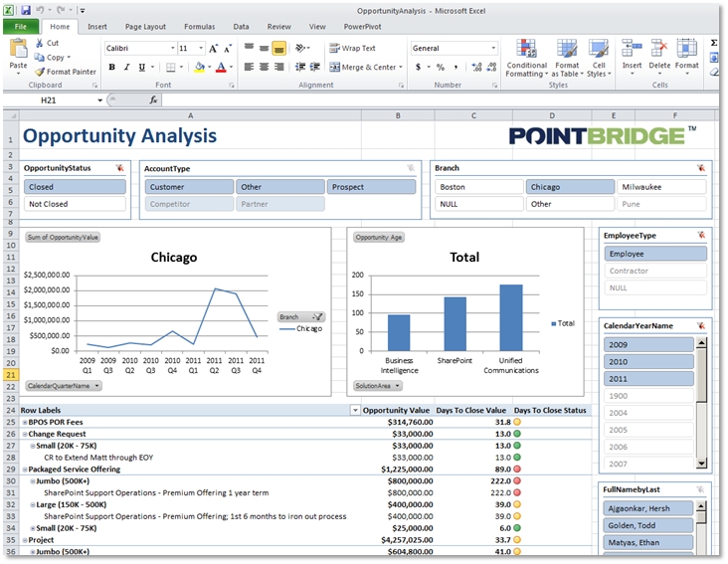
Task: Collapse the Change Request row group
Action: click(25, 435)
